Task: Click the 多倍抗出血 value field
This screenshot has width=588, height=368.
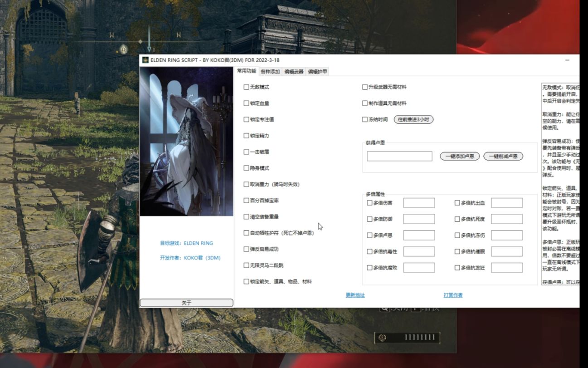Action: [x=507, y=203]
